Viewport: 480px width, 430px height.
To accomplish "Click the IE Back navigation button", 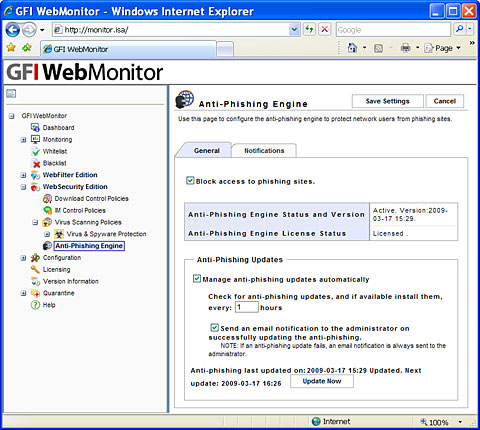I will [x=13, y=30].
